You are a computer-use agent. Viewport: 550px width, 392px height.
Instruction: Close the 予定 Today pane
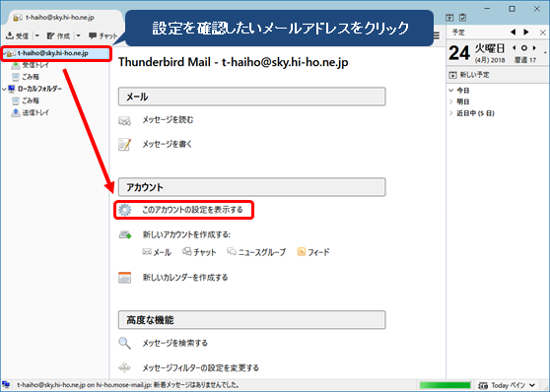tap(543, 33)
